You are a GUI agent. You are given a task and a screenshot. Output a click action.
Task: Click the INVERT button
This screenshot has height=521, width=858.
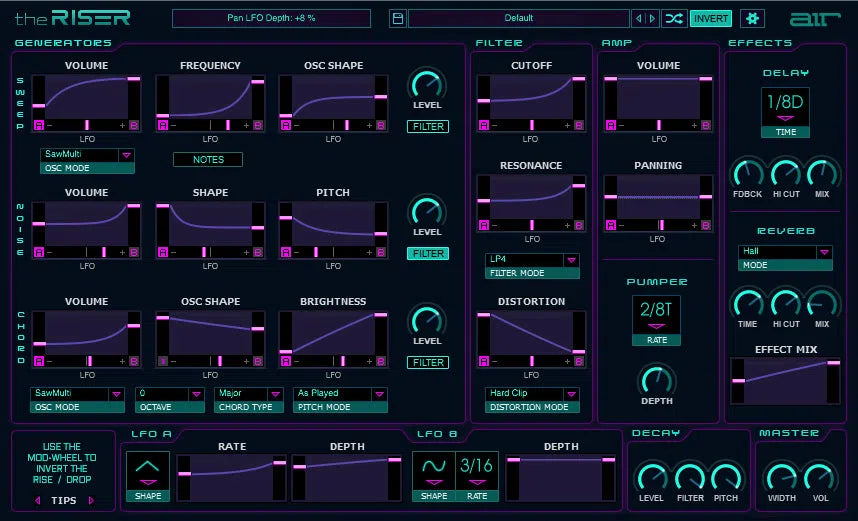pyautogui.click(x=711, y=18)
